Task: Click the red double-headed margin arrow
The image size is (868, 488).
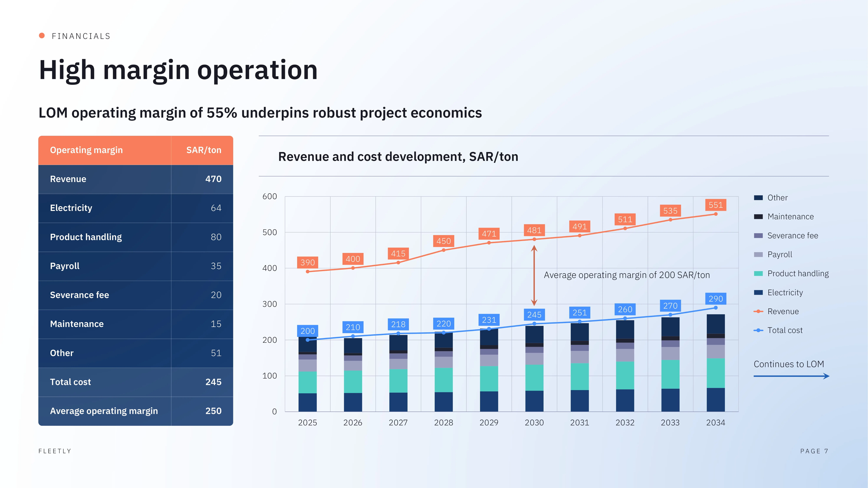Action: pyautogui.click(x=534, y=275)
